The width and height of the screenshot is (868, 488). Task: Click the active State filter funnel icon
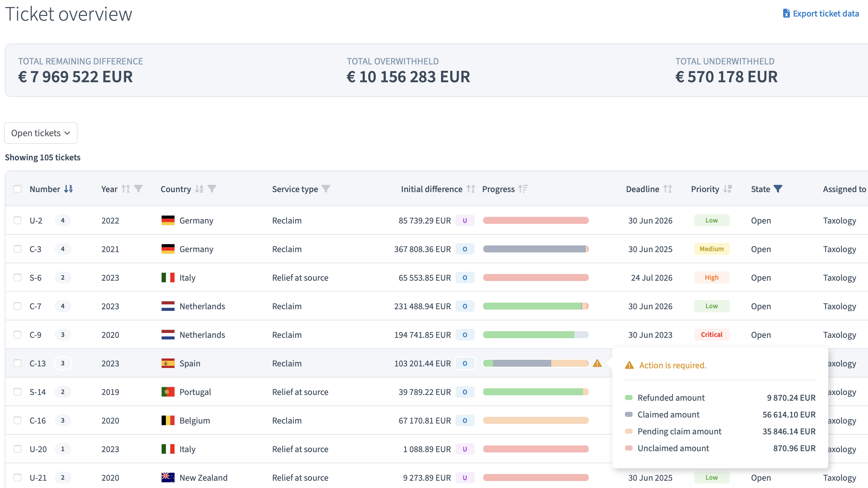click(778, 189)
